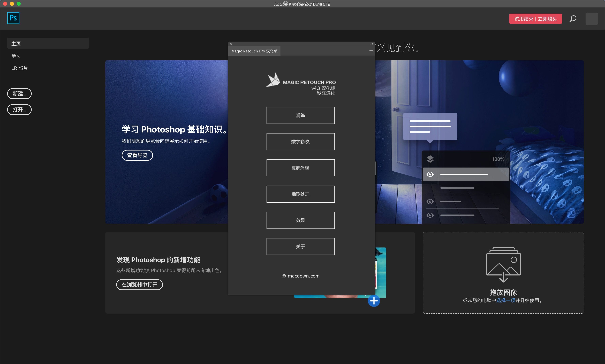Screen dimensions: 605x364
Task: Open the 效果 effects section
Action: coord(300,220)
